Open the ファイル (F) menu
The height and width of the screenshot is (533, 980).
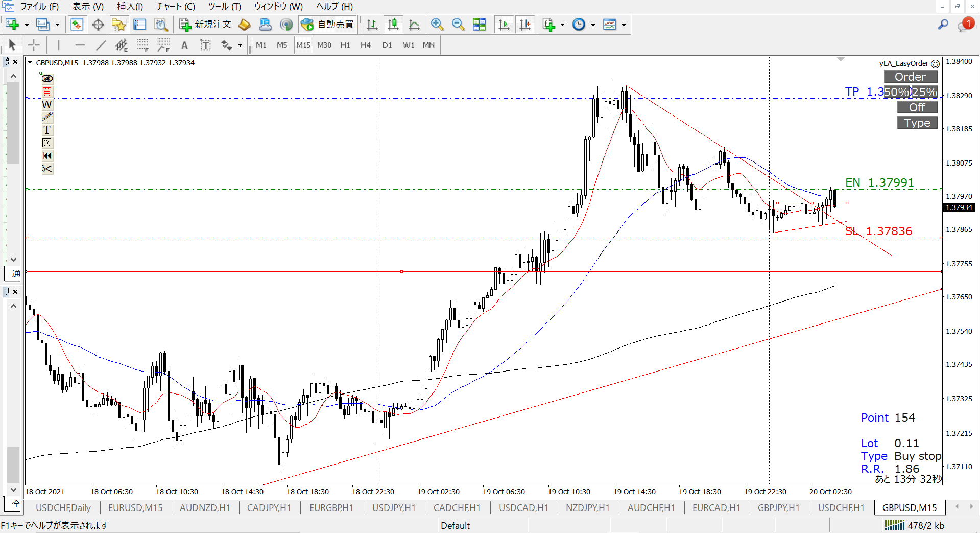[39, 7]
